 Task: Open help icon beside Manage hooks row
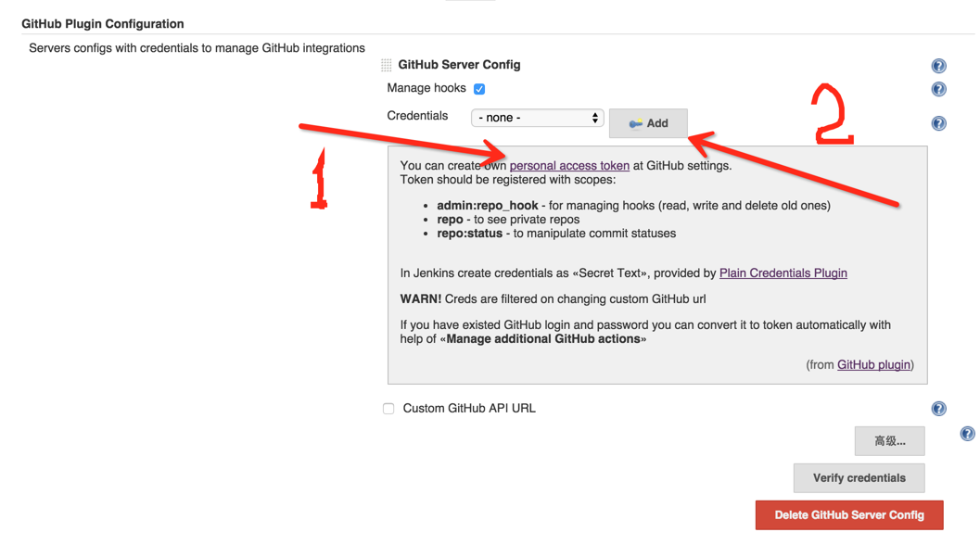pyautogui.click(x=938, y=89)
